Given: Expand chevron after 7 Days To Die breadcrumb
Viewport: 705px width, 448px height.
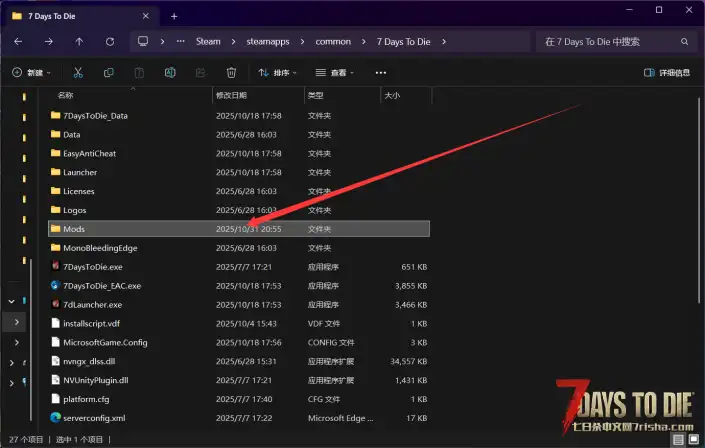Looking at the screenshot, I should (x=444, y=41).
